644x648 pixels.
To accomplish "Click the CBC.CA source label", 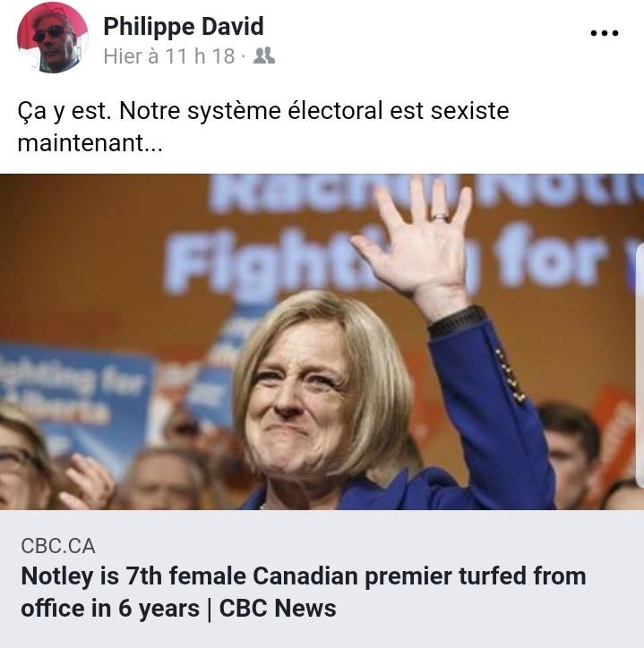I will 58,546.
